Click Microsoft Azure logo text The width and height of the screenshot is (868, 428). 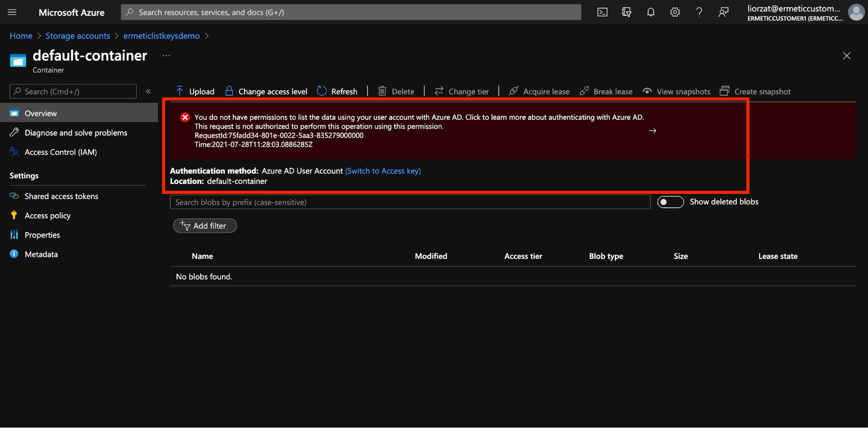point(72,13)
